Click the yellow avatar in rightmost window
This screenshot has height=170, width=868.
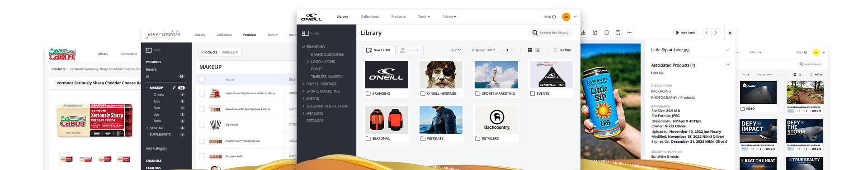pyautogui.click(x=816, y=52)
